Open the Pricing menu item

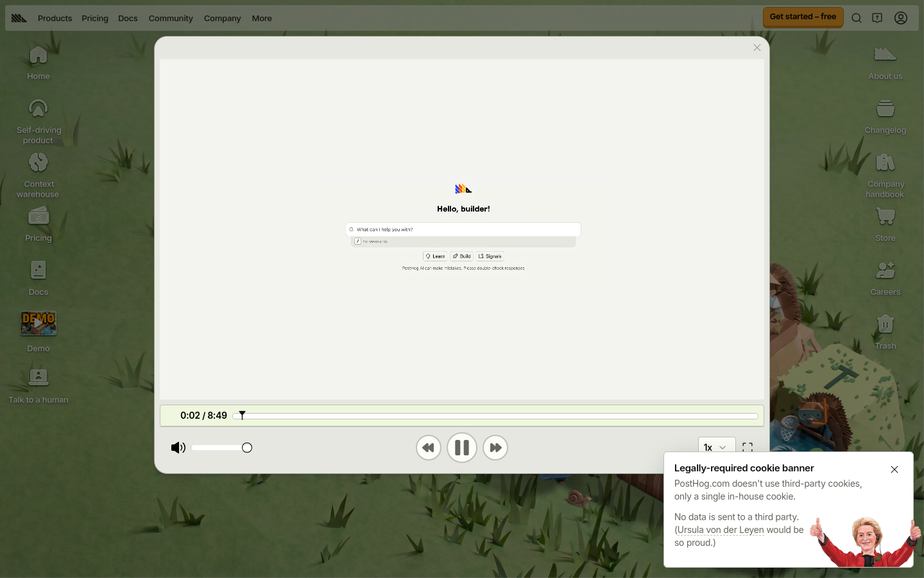(x=95, y=18)
